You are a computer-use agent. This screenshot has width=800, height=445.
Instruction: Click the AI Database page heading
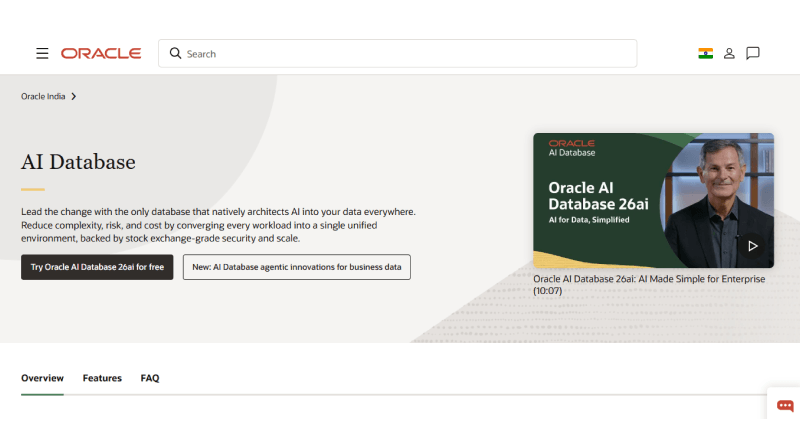(x=78, y=162)
